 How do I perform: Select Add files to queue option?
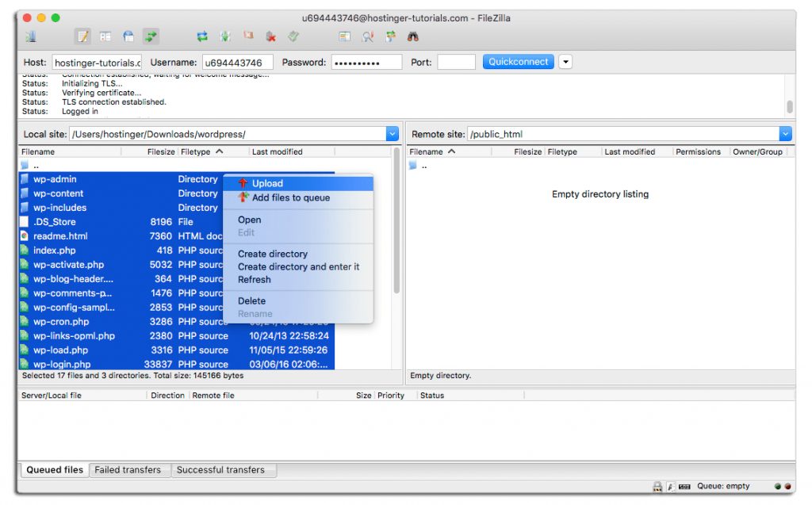click(290, 197)
